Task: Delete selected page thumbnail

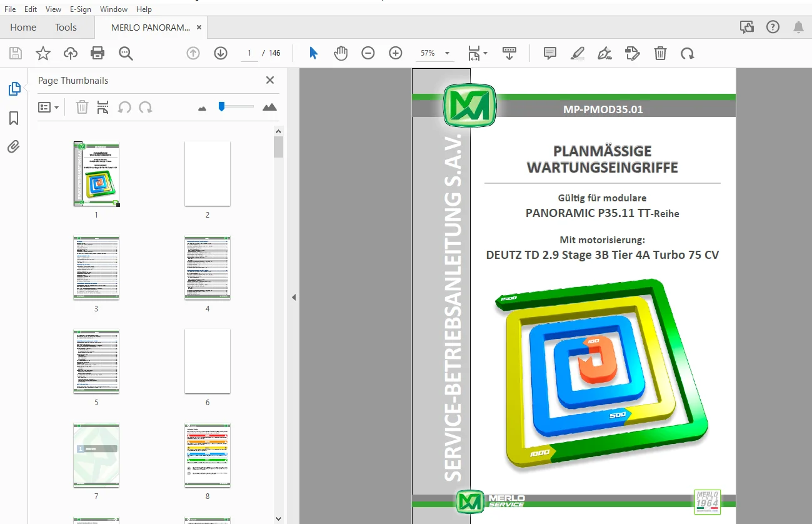Action: pos(82,108)
